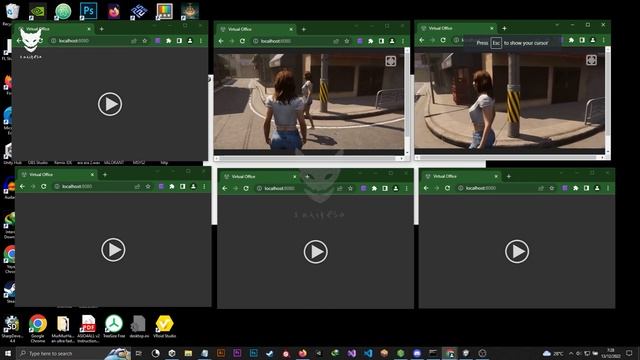Show hidden system tray icons
The image size is (640, 360).
pyautogui.click(x=571, y=353)
